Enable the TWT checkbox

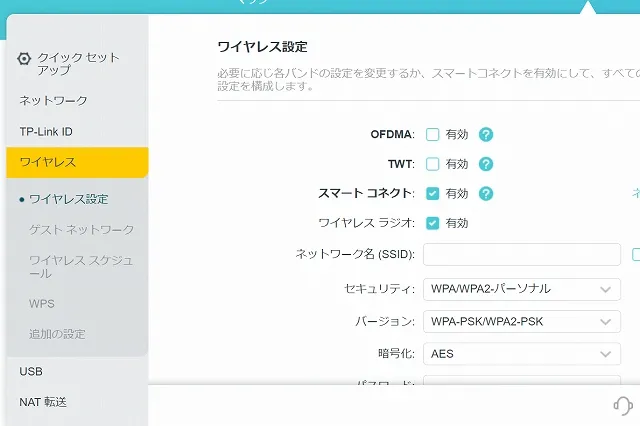pos(432,164)
